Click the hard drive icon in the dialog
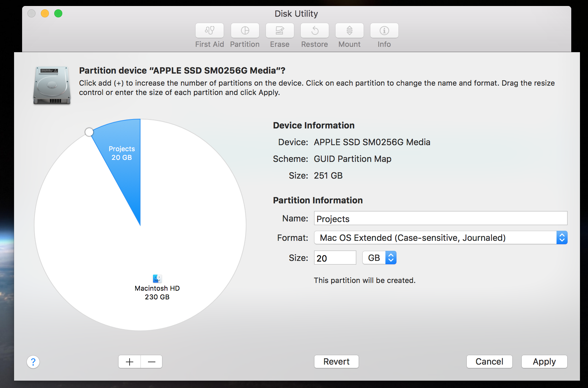The height and width of the screenshot is (388, 588). pyautogui.click(x=52, y=85)
